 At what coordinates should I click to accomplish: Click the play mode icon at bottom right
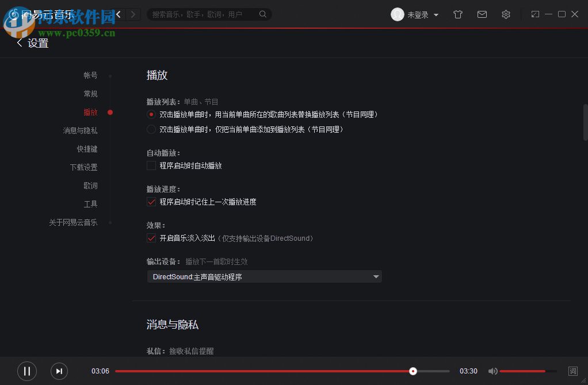click(x=574, y=371)
